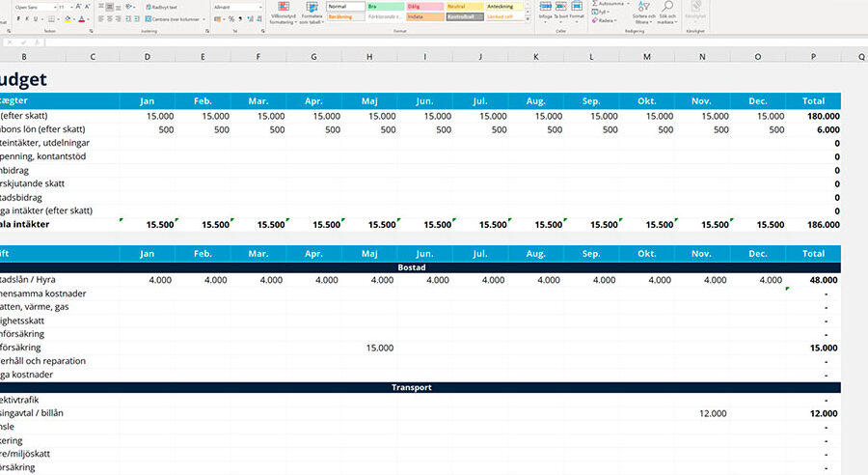Toggle underline formatting
The height and width of the screenshot is (475, 868).
tap(36, 19)
